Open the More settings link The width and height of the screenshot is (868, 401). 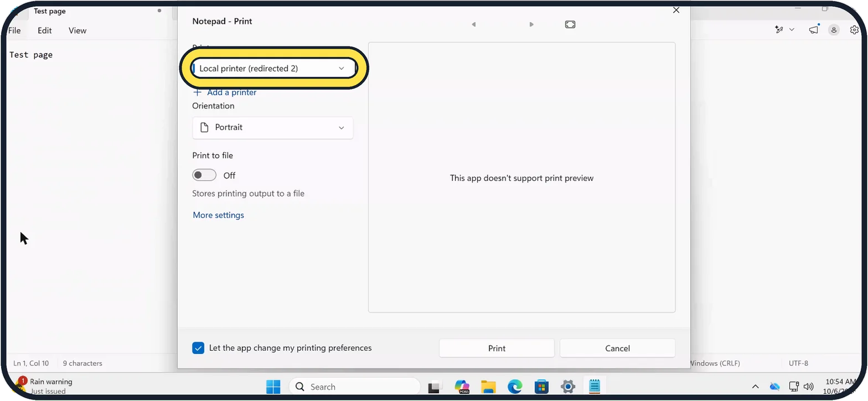[218, 215]
